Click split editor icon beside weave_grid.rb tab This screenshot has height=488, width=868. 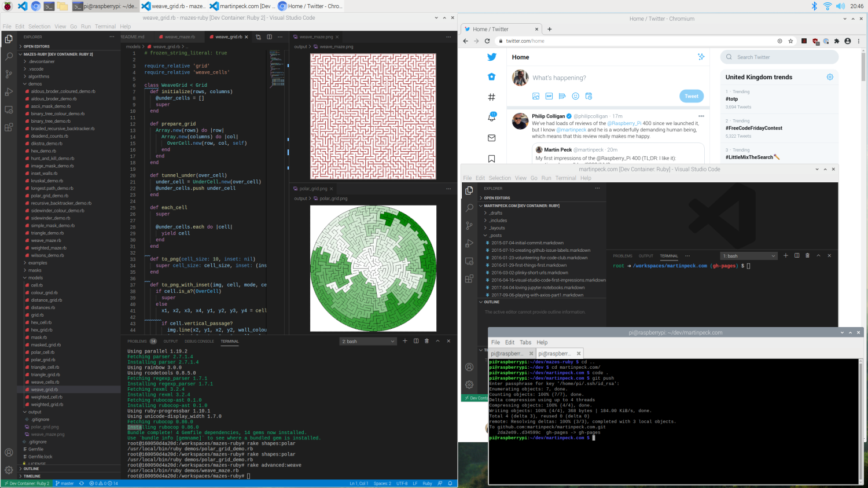[x=269, y=36]
